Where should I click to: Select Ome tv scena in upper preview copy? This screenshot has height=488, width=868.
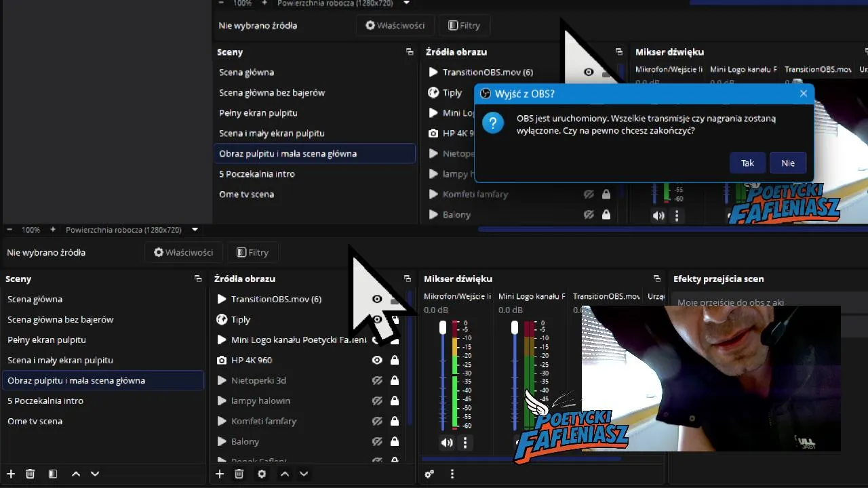[315, 194]
